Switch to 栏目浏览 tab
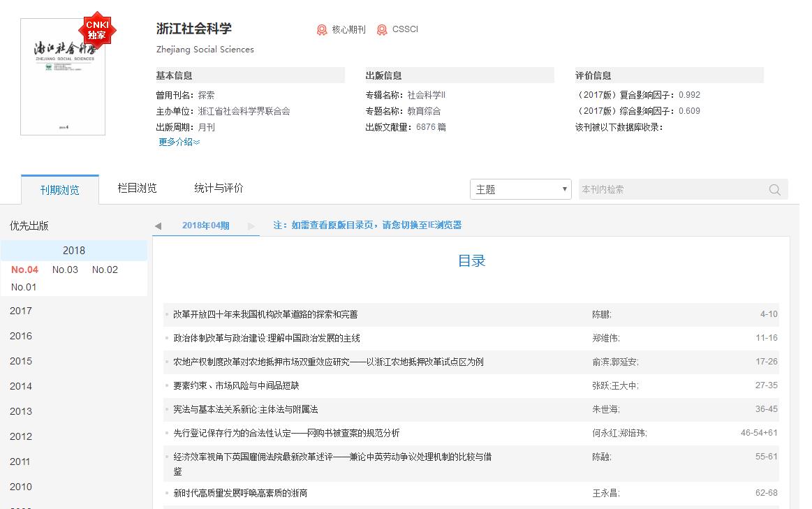Viewport: 812px width, 509px height. coord(137,188)
